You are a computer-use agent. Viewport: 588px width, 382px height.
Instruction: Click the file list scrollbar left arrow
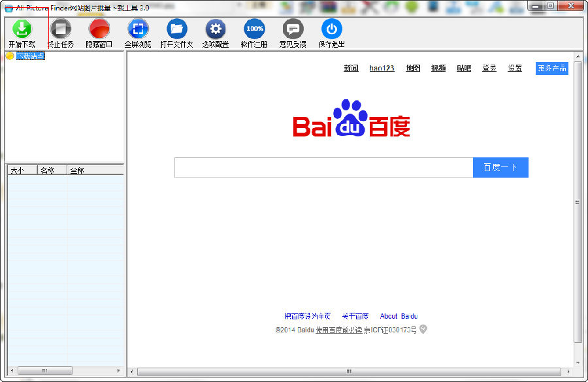12,371
